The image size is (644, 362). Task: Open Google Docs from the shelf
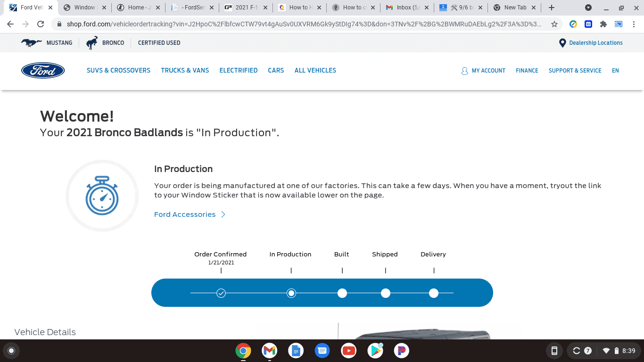(296, 351)
